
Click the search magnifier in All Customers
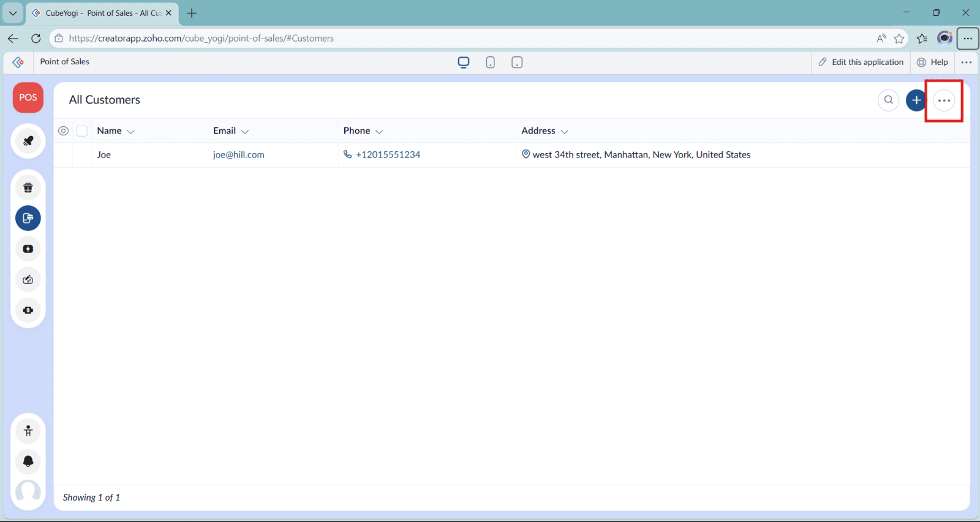(888, 100)
